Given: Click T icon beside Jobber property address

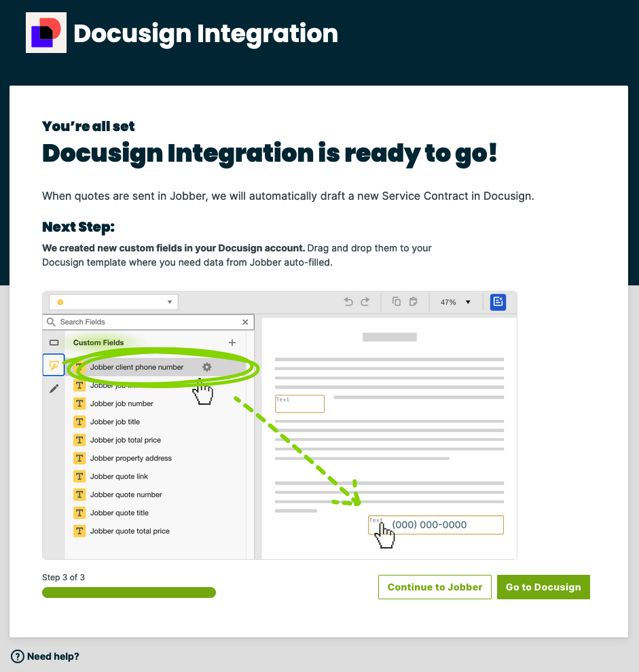Looking at the screenshot, I should point(79,458).
